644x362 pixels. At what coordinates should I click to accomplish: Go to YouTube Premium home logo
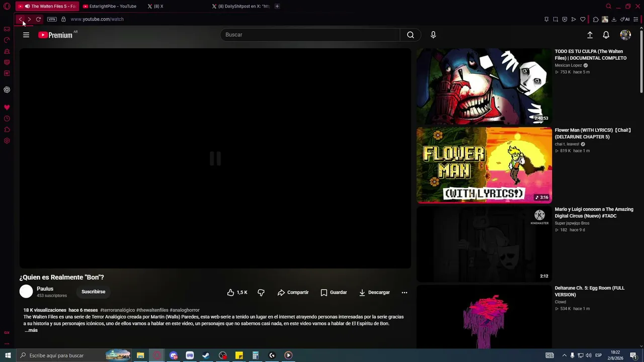[55, 35]
